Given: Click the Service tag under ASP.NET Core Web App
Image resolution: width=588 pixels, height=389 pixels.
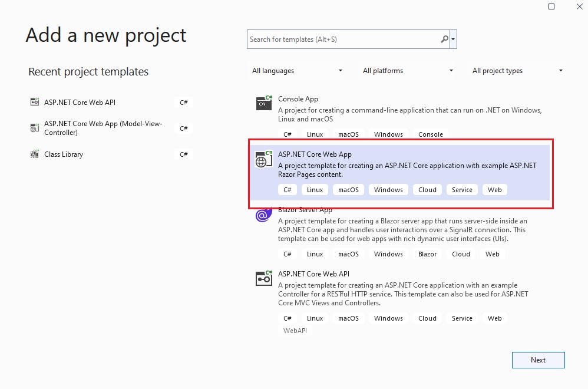Looking at the screenshot, I should (462, 190).
